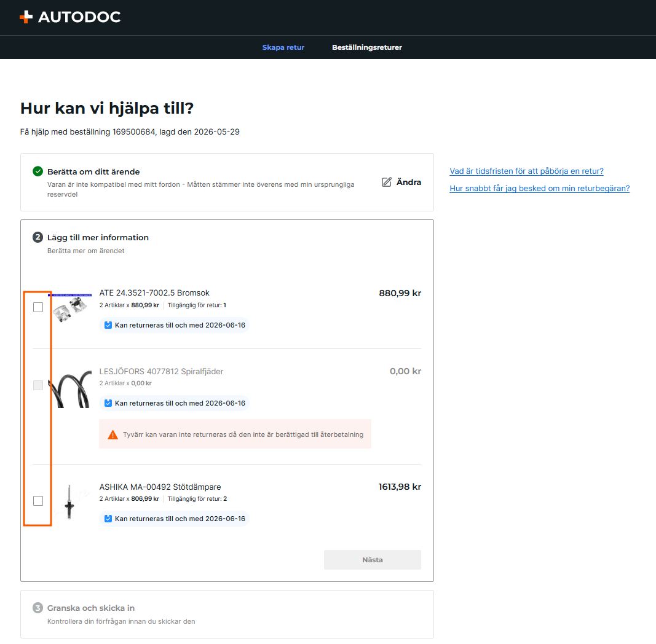The height and width of the screenshot is (644, 656).
Task: Click 'Tillgänglig för retur: 1' text
Action: click(x=197, y=305)
